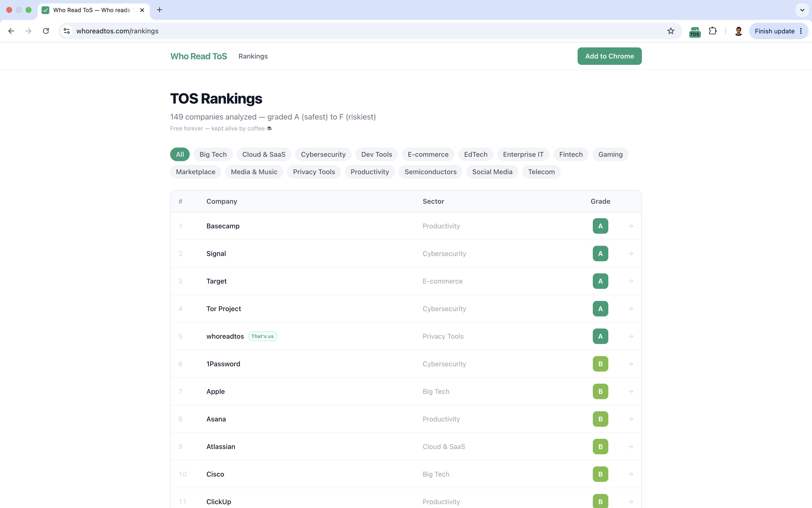The height and width of the screenshot is (508, 812).
Task: Click the B grade badge for Apple
Action: click(600, 391)
